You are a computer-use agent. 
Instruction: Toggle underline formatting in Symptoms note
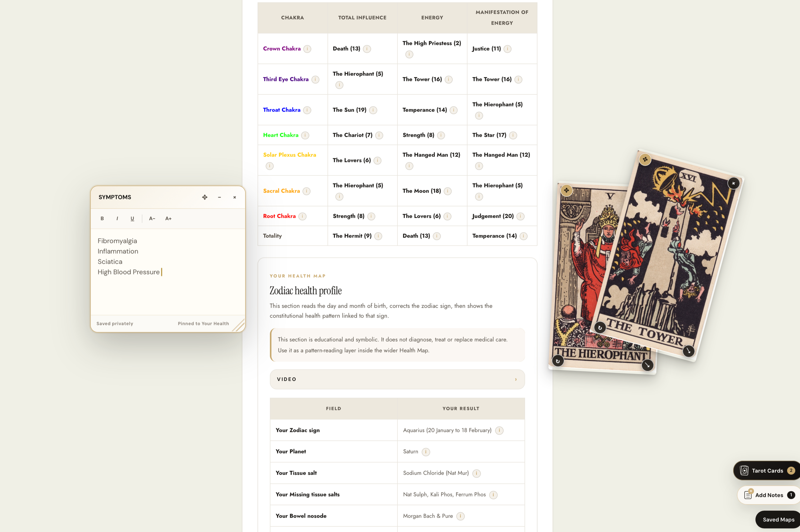(x=132, y=218)
